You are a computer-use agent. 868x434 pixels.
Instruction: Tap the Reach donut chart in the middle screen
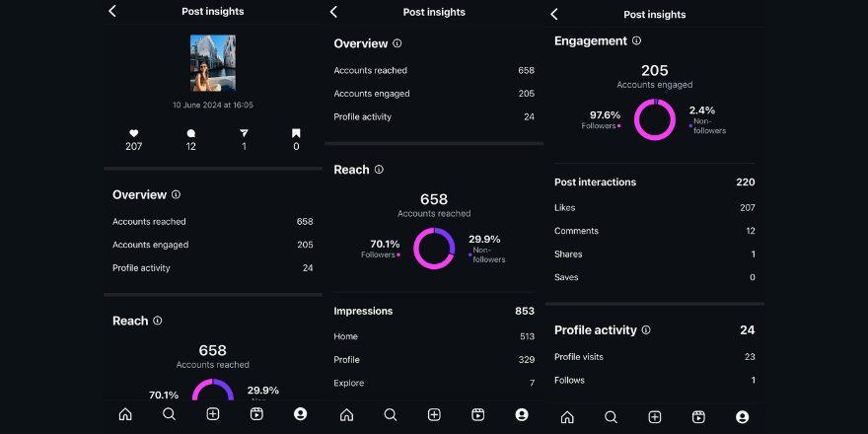click(x=434, y=248)
